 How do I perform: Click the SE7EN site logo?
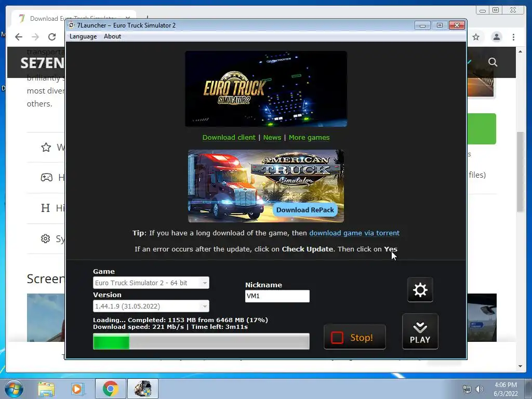click(x=42, y=63)
